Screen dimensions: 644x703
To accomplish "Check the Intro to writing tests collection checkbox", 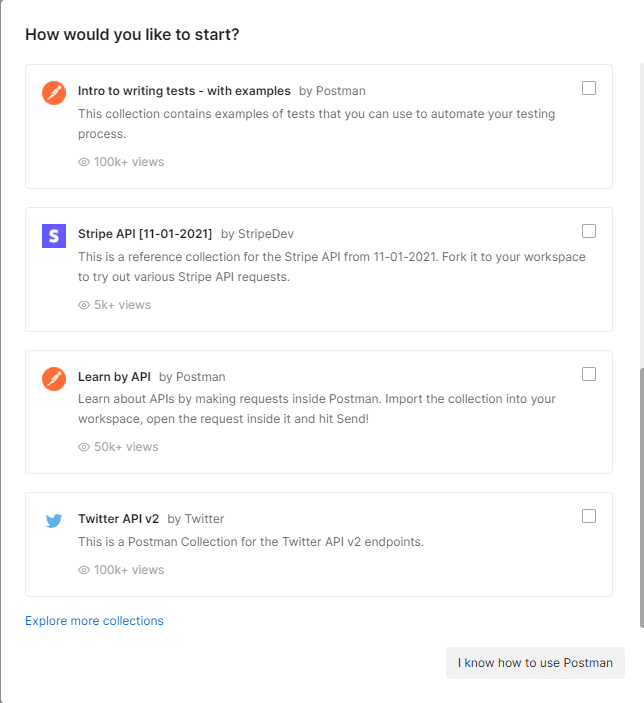I will tap(589, 88).
